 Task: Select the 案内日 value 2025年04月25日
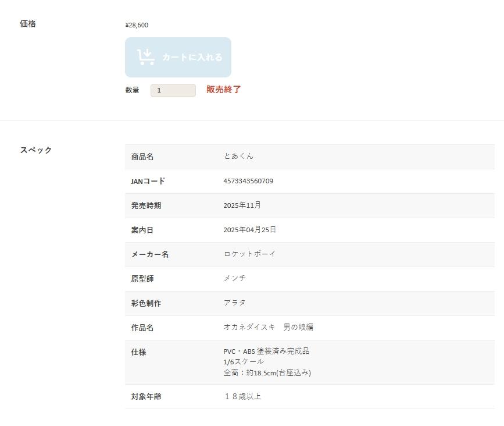pyautogui.click(x=249, y=230)
